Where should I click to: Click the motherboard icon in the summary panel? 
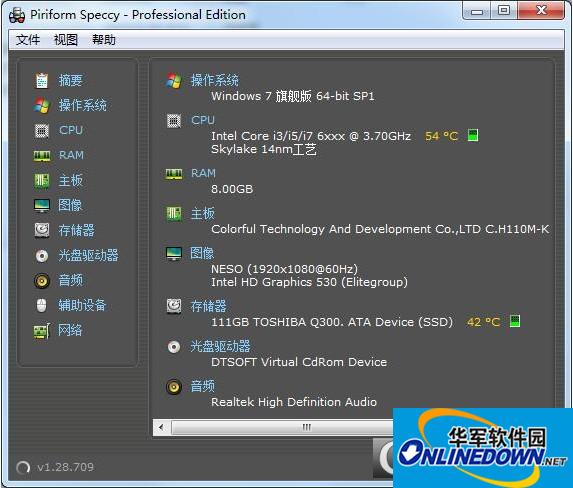(174, 214)
